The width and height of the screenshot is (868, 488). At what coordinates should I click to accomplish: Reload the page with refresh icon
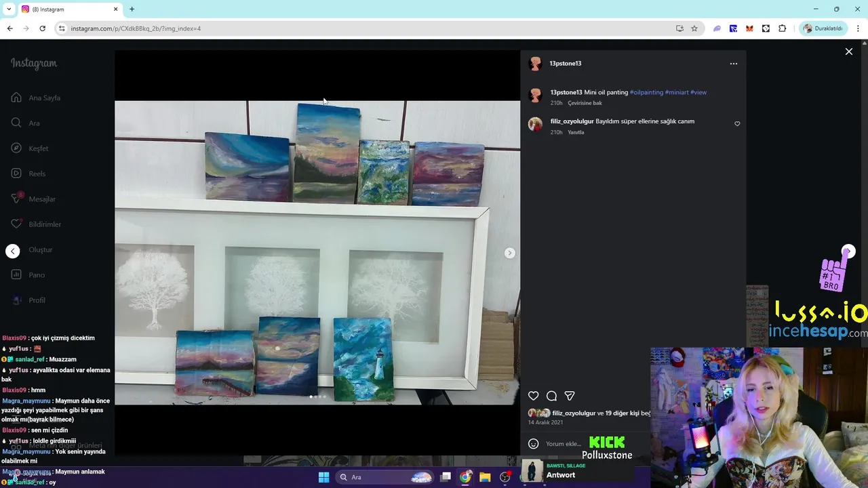pyautogui.click(x=42, y=28)
